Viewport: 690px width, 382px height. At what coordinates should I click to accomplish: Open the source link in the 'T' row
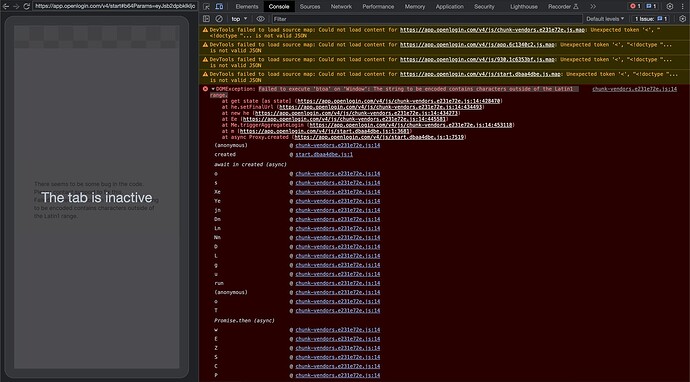[338, 311]
